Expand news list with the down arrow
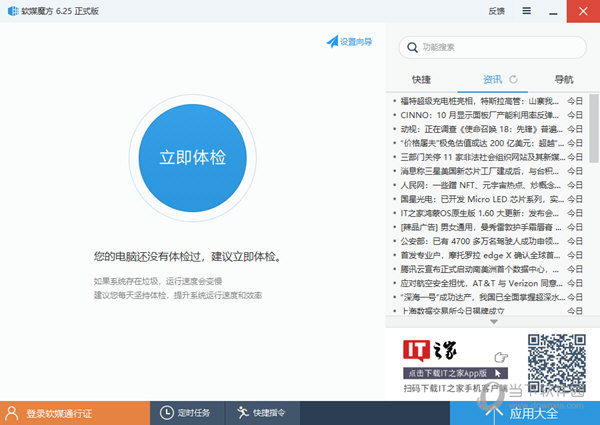Screen dimensions: 600x425 (x=494, y=322)
